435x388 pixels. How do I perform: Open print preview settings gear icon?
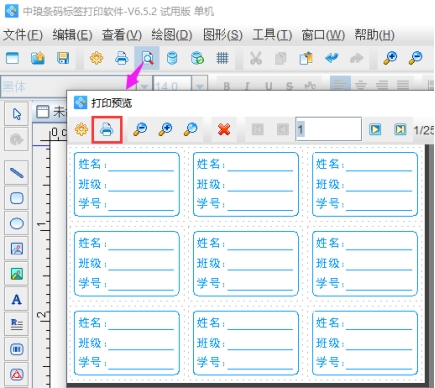tap(81, 129)
